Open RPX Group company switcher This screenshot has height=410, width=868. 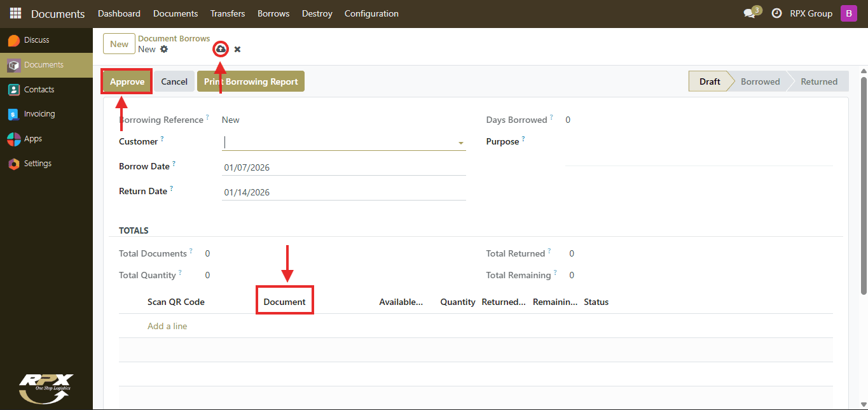click(811, 13)
